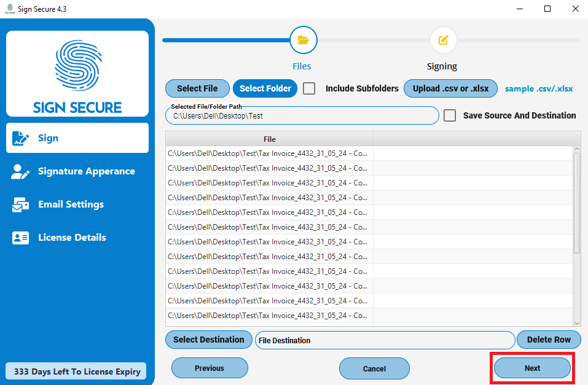
Task: Click the Sign Secure title bar icon
Action: (10, 9)
